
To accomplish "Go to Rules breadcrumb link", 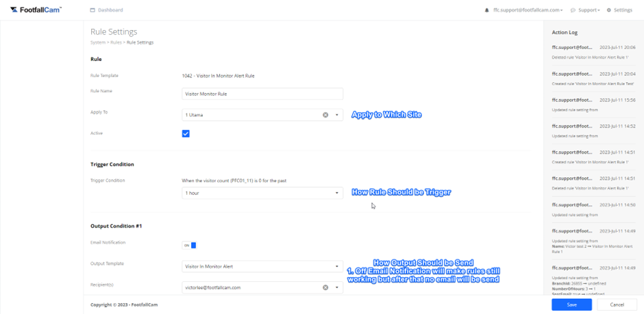I will coord(116,42).
